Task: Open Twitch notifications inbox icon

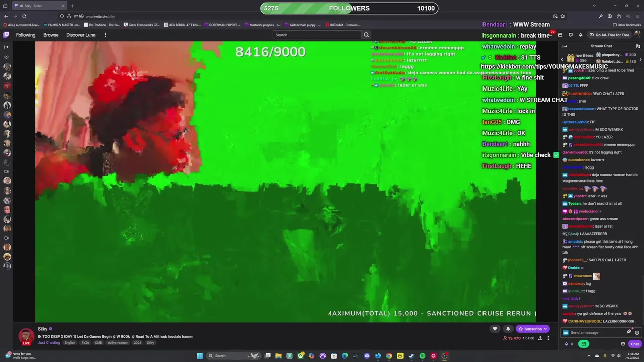Action: (560, 35)
